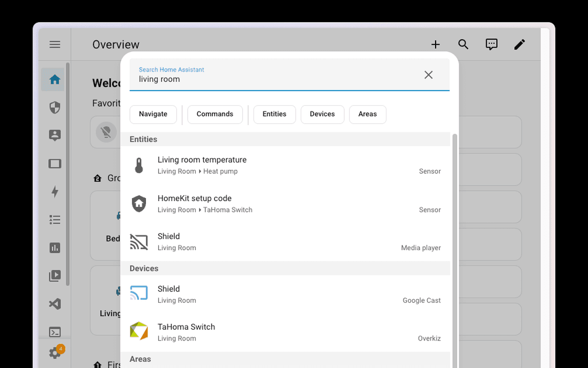Open the Living room temperature result

pyautogui.click(x=285, y=165)
